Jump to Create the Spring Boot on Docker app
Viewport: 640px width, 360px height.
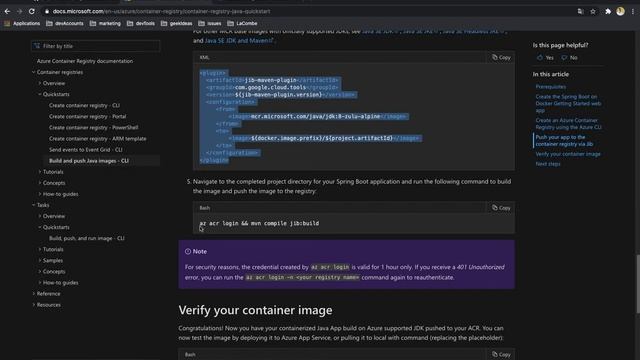coord(568,104)
